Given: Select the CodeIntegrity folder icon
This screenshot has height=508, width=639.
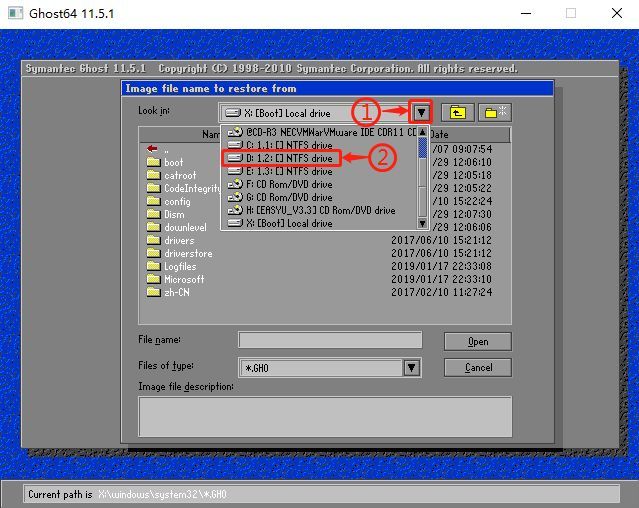Looking at the screenshot, I should (153, 188).
